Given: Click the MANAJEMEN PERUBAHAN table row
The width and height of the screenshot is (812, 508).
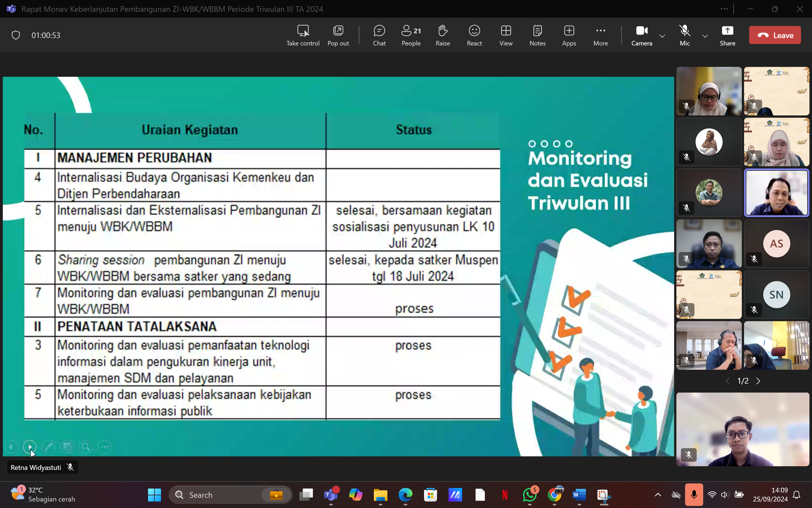Looking at the screenshot, I should pos(262,158).
